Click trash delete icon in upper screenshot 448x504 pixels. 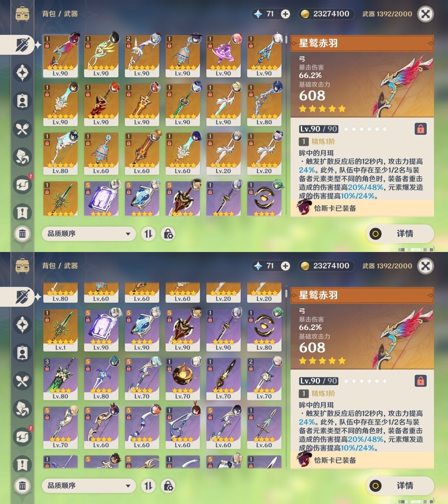[x=22, y=233]
